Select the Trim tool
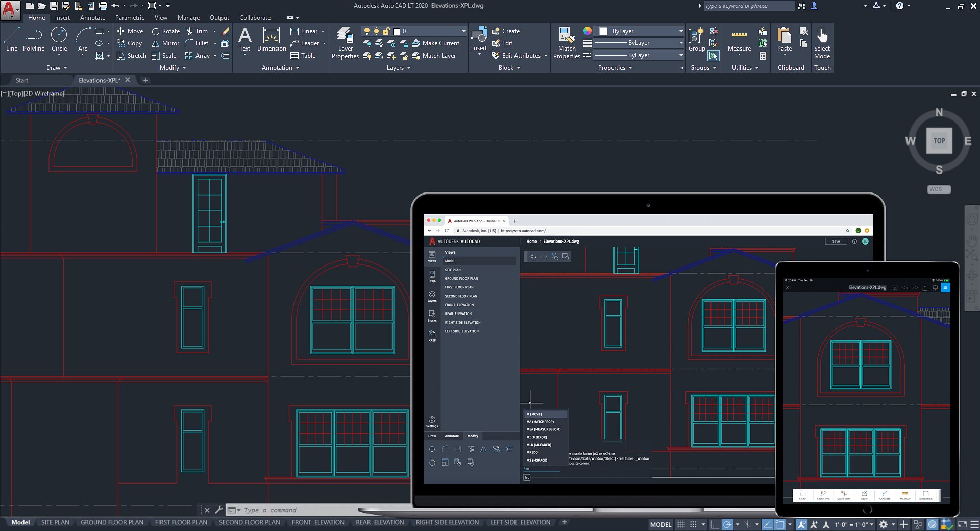The width and height of the screenshot is (980, 531). click(x=199, y=31)
